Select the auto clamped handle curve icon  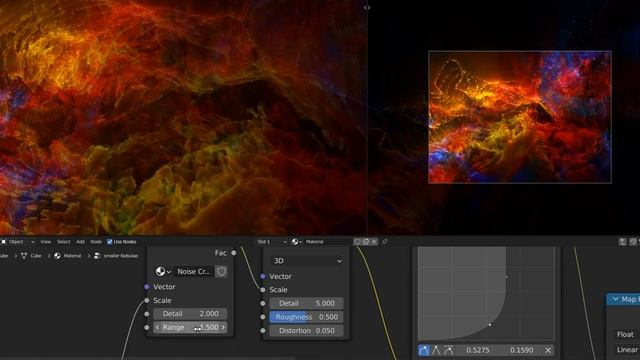click(x=449, y=350)
